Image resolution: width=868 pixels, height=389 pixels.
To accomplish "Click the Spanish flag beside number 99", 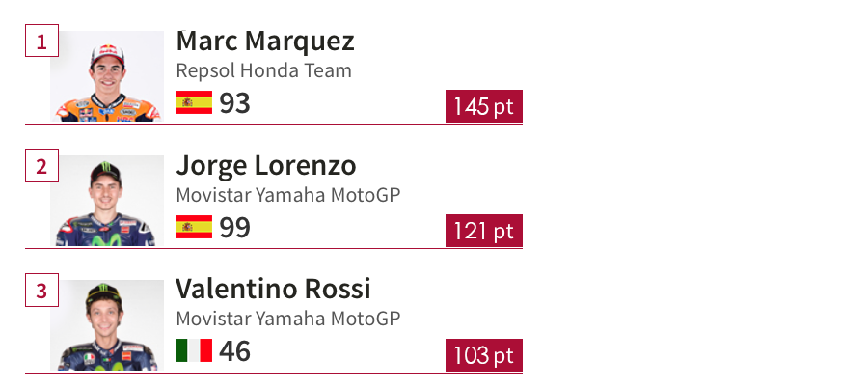I will [194, 227].
